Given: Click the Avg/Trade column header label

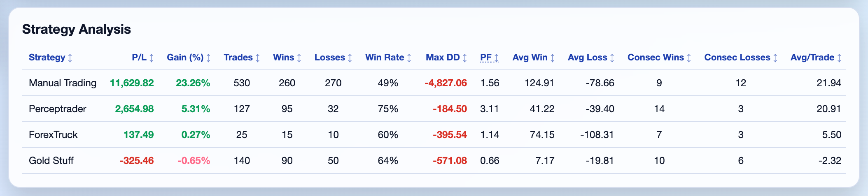Looking at the screenshot, I should [812, 58].
